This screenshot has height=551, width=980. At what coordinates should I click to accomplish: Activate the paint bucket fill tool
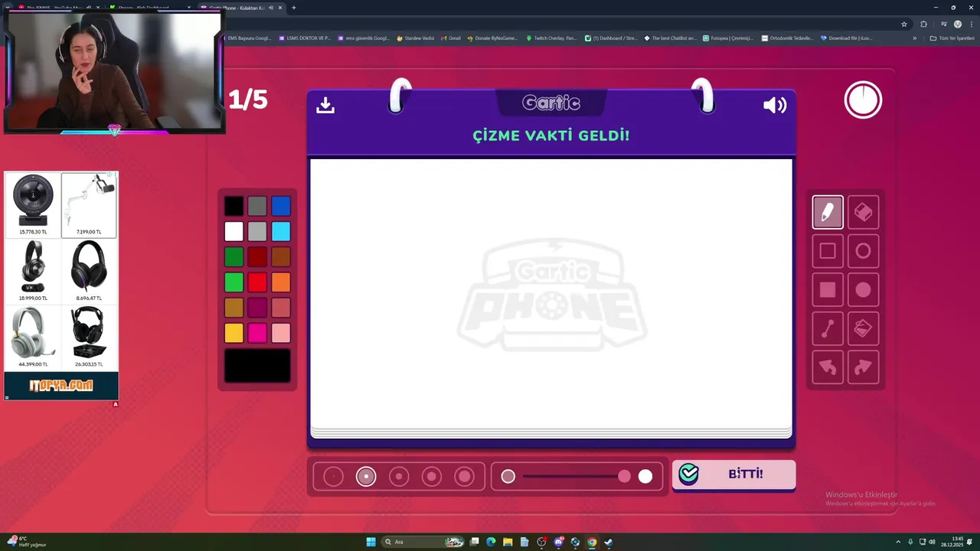(x=863, y=329)
